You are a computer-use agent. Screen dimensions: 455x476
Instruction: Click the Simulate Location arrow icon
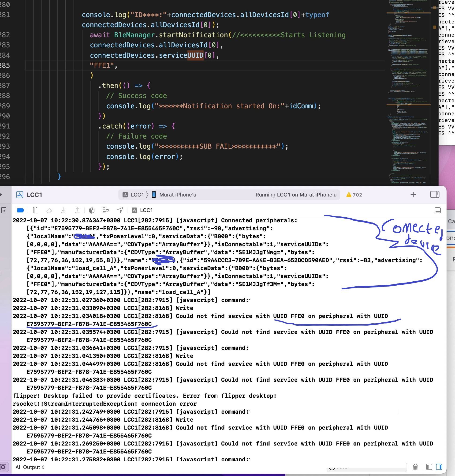pyautogui.click(x=120, y=210)
